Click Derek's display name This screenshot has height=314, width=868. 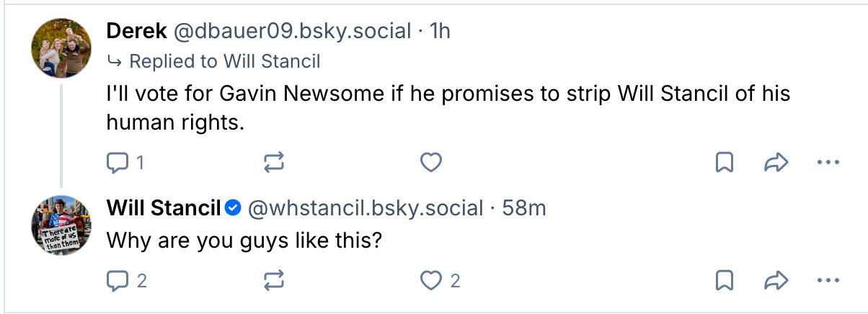point(136,31)
